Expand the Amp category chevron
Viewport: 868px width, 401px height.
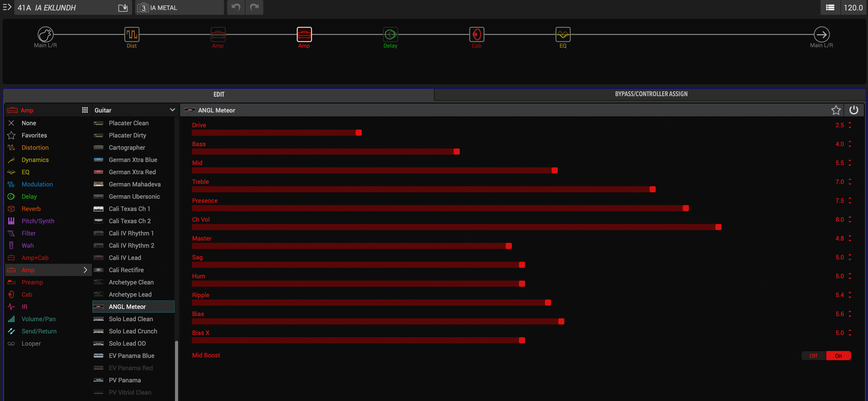[85, 270]
